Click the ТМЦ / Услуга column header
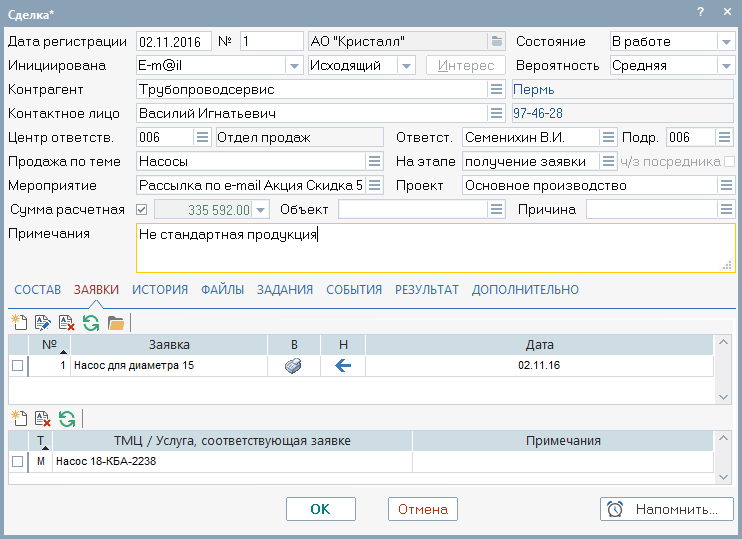This screenshot has width=742, height=539. [232, 441]
